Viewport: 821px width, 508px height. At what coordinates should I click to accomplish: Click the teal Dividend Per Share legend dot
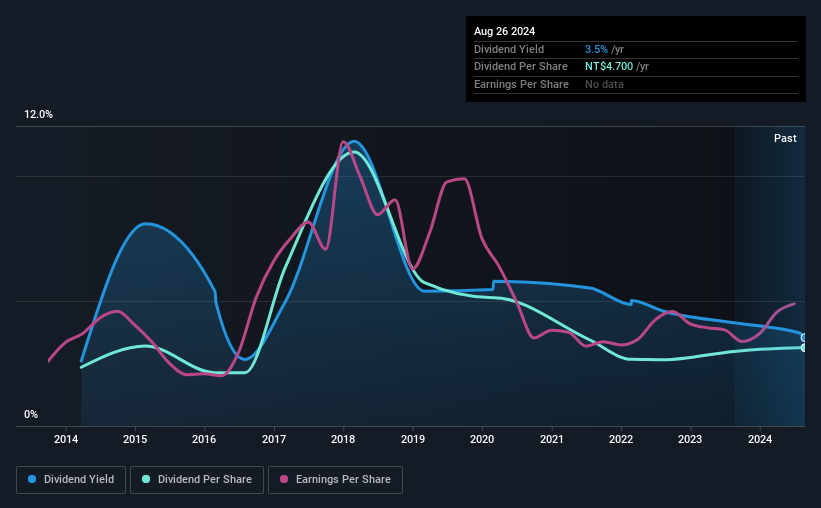coord(146,479)
